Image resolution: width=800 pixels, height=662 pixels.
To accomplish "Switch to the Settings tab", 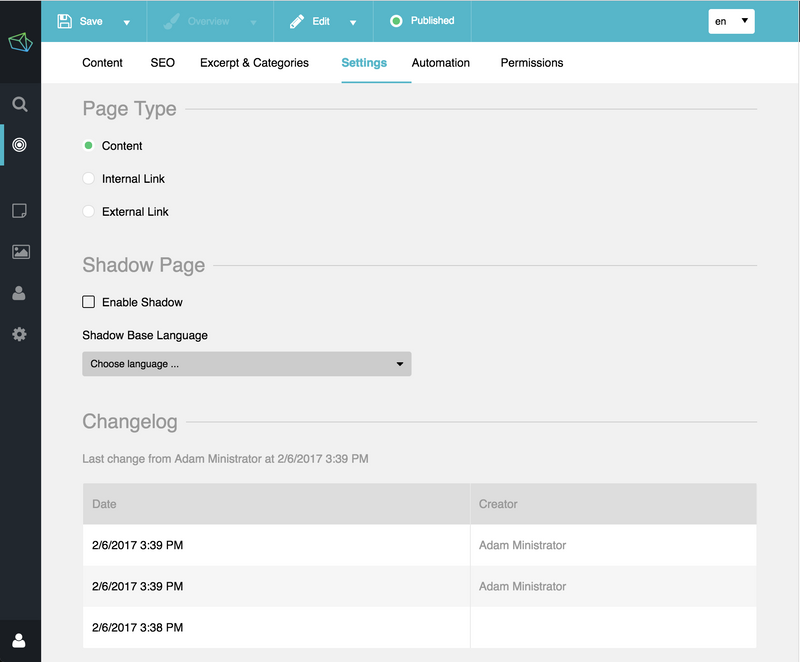I will coord(364,63).
